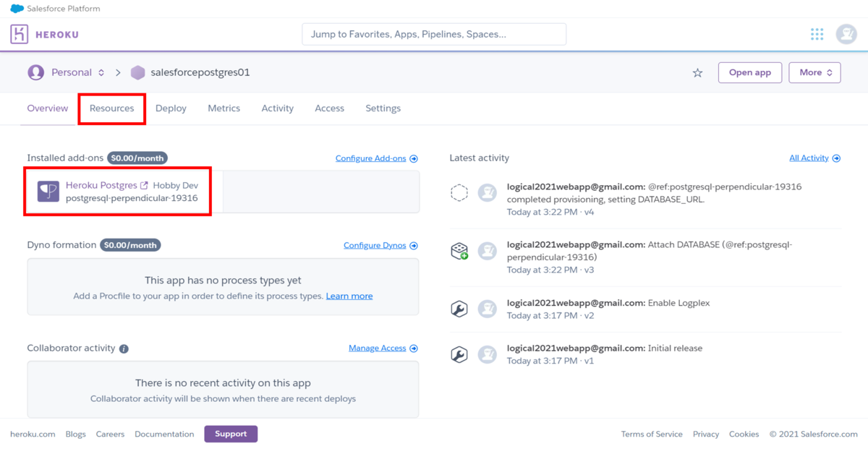The width and height of the screenshot is (868, 449).
Task: Click the 'Today at 3:17 PM · v1' timestamp
Action: click(550, 361)
